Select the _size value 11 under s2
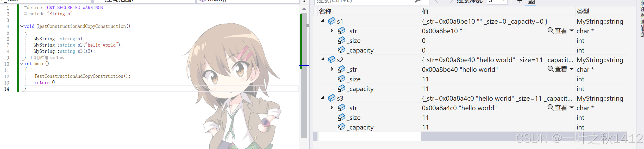 click(x=425, y=79)
